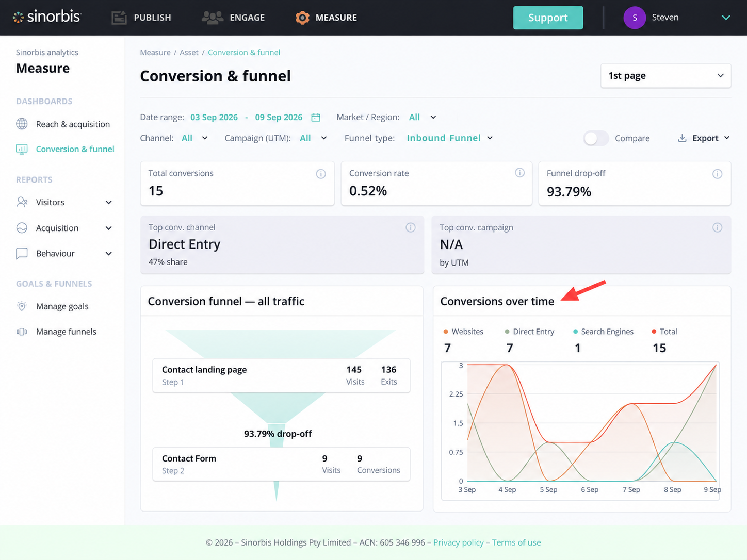The image size is (747, 560).
Task: Click Steven's purple avatar
Action: 635,18
